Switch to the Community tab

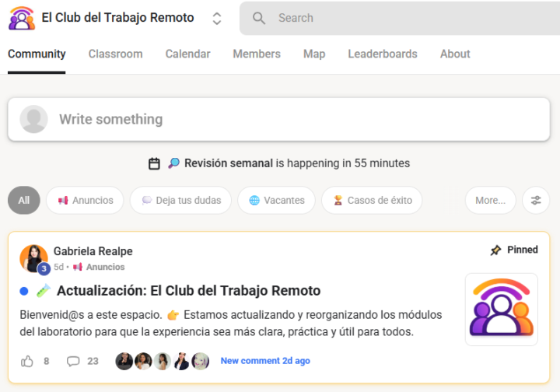coord(37,54)
